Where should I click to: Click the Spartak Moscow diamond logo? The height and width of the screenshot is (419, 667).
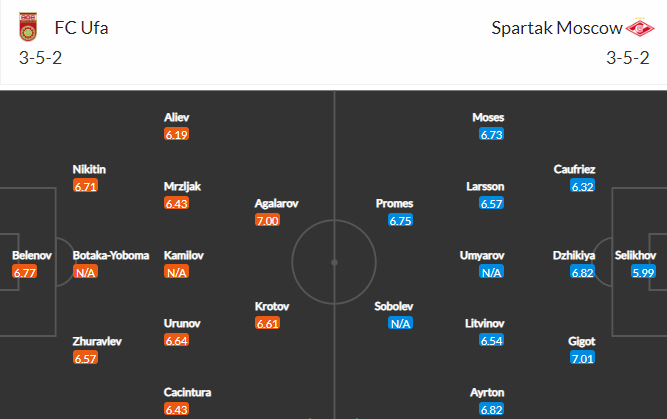[640, 27]
